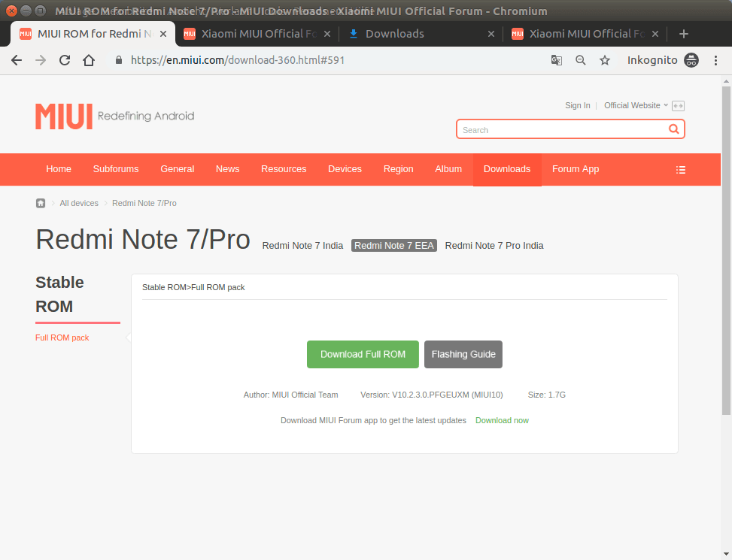The width and height of the screenshot is (732, 560).
Task: Go forward to the next page
Action: pos(41,60)
